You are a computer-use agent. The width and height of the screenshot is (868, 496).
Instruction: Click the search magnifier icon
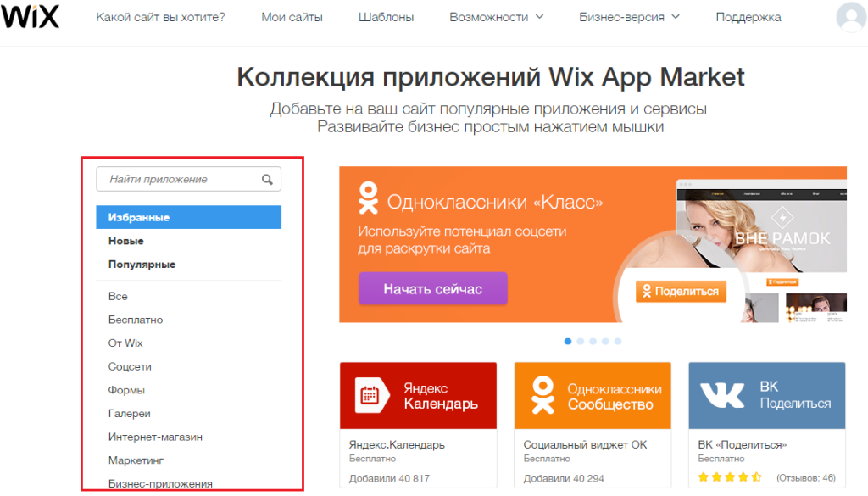point(267,180)
